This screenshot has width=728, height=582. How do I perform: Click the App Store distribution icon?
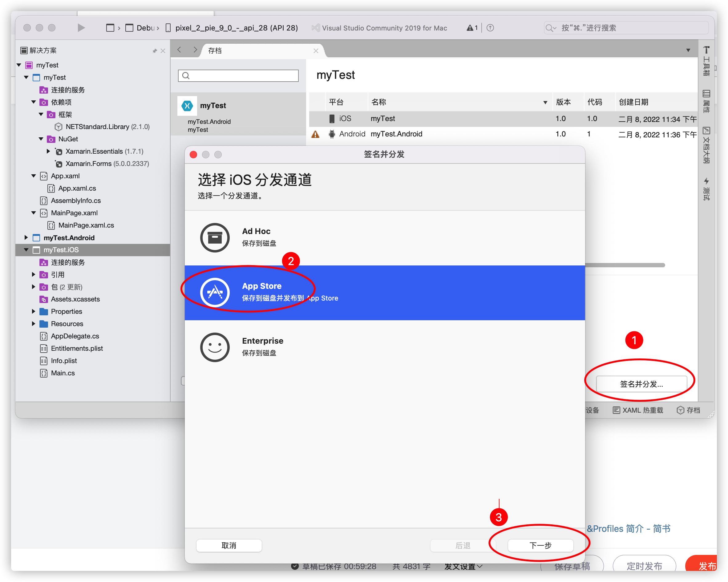click(x=215, y=292)
